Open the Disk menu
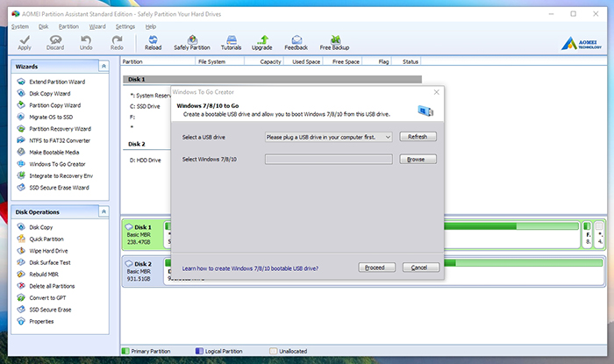This screenshot has height=364, width=614. (x=44, y=26)
